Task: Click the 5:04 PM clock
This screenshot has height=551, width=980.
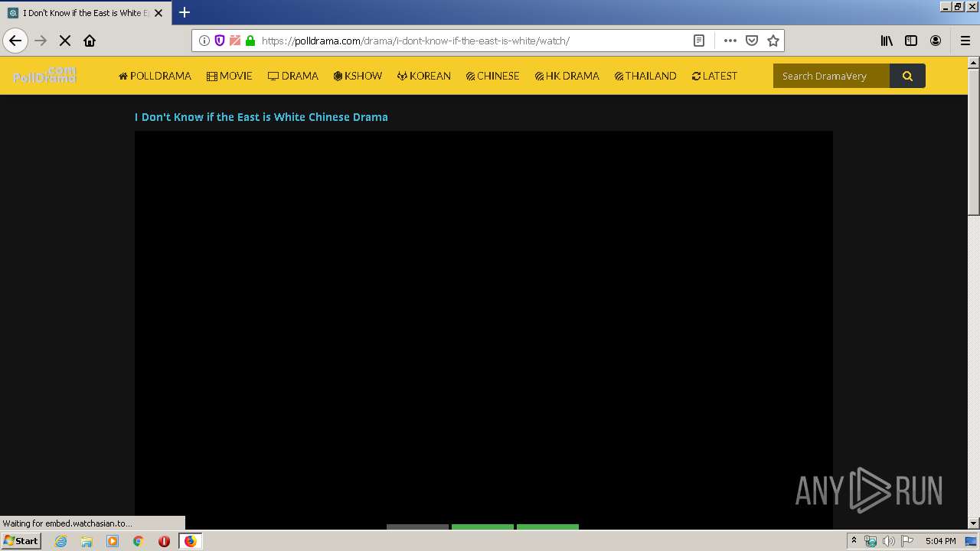Action: click(x=940, y=541)
